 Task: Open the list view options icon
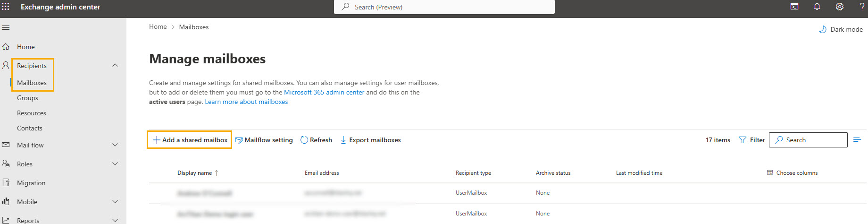coord(857,140)
